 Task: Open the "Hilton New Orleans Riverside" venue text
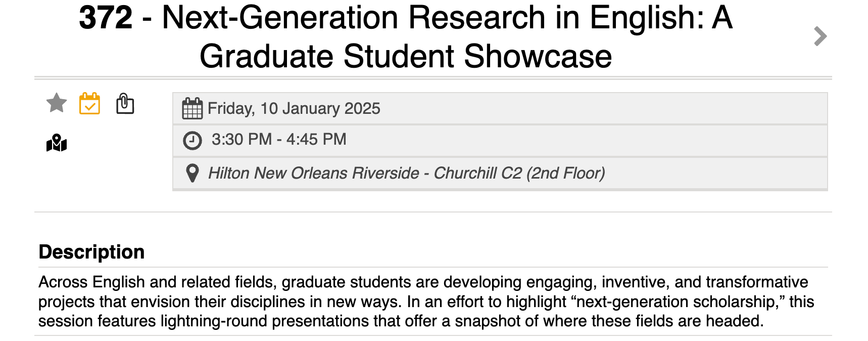(x=313, y=174)
